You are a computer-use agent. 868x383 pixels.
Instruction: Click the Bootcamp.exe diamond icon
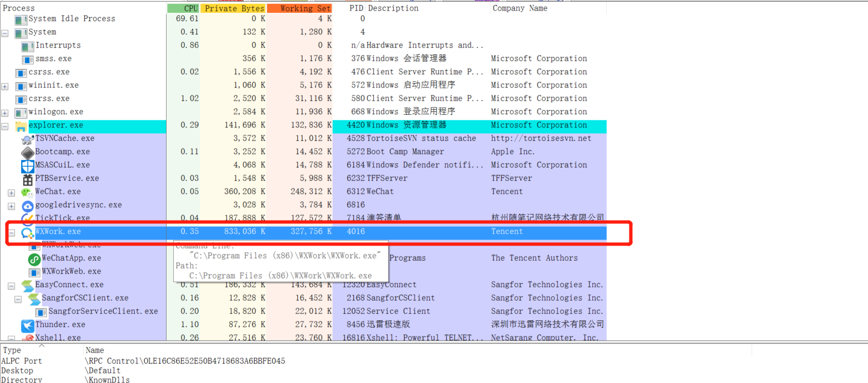point(27,152)
